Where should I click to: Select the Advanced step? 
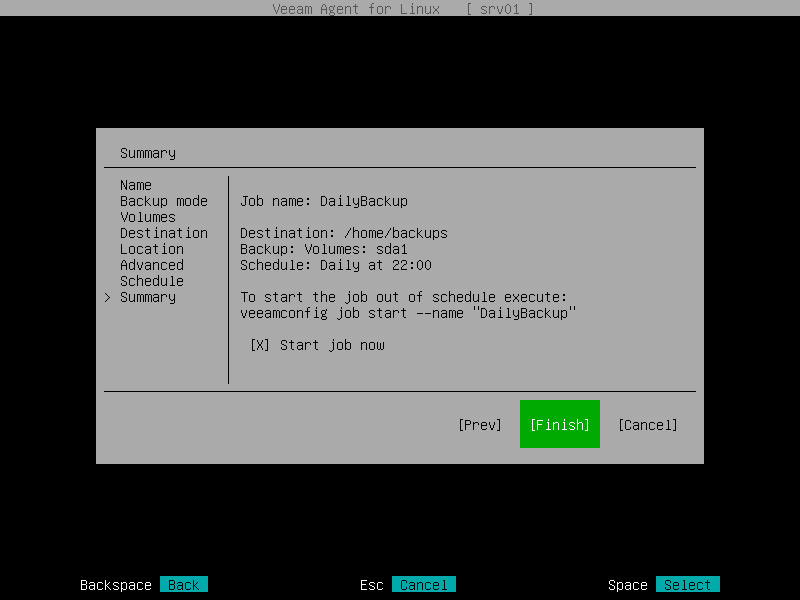pyautogui.click(x=152, y=265)
